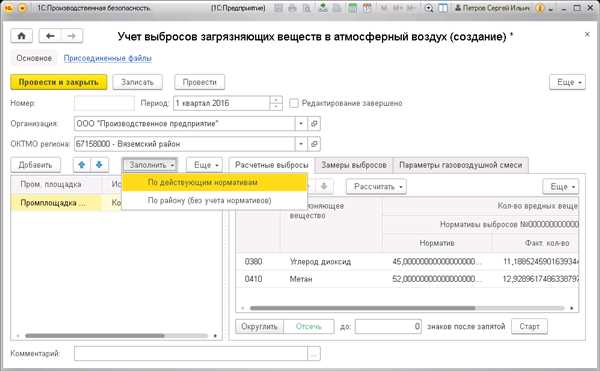Viewport: 600px width, 371px height.
Task: Click the Старт button
Action: 529,326
